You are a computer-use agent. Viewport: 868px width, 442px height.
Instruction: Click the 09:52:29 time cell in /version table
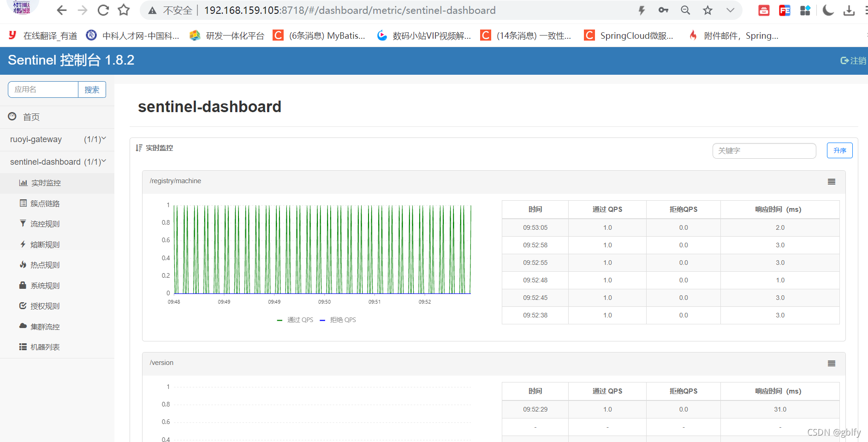tap(535, 409)
